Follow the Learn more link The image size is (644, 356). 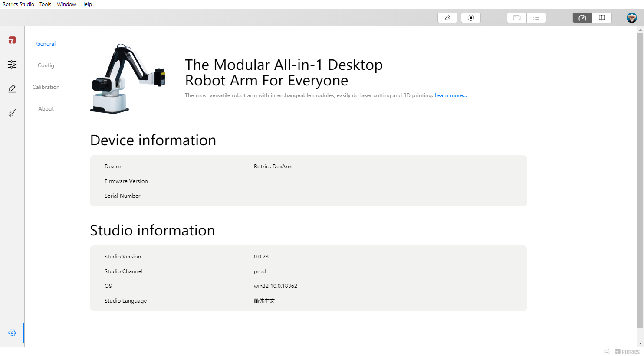click(450, 95)
